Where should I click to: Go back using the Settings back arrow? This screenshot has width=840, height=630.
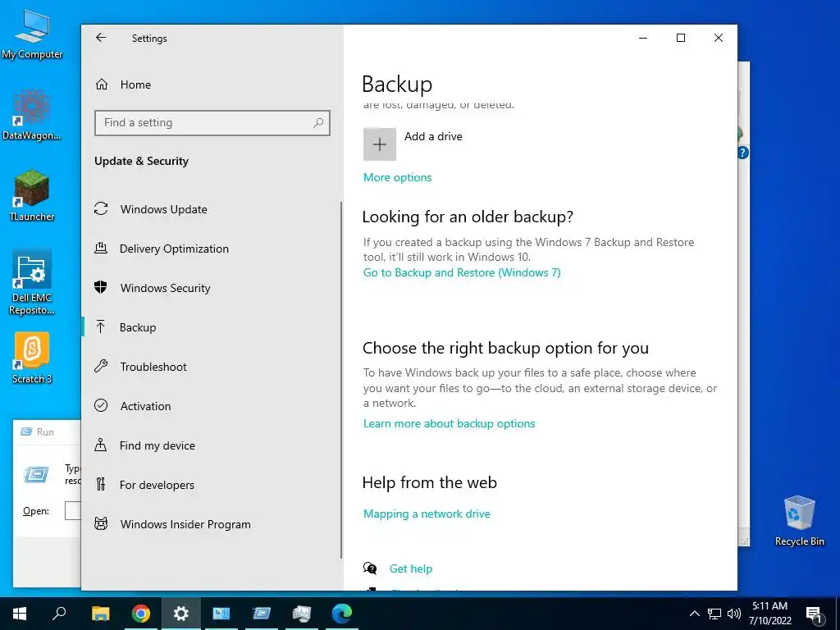pos(101,38)
